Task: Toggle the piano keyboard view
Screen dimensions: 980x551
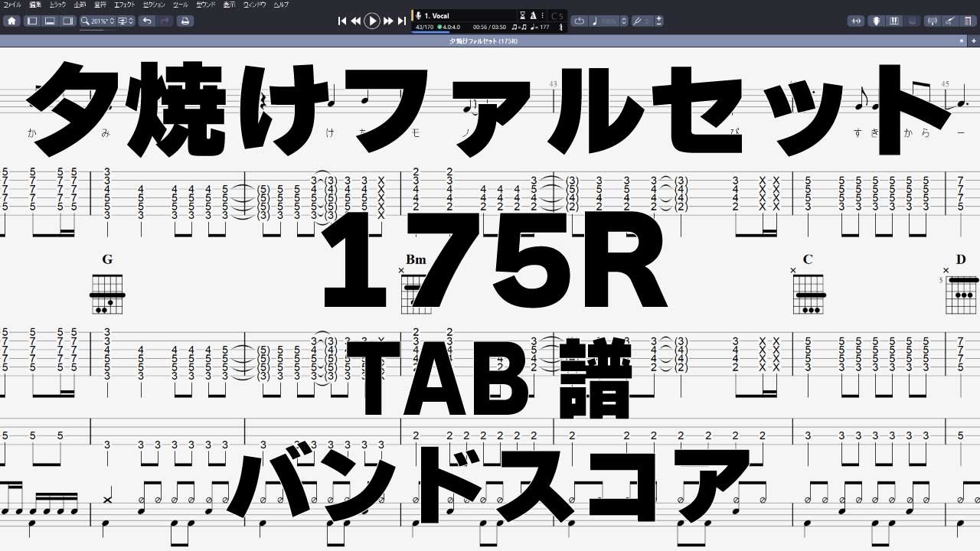Action: point(894,21)
